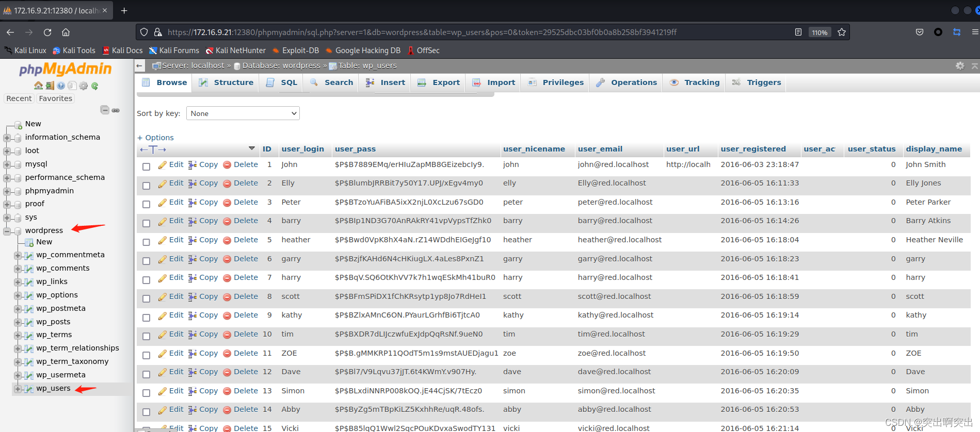980x432 pixels.
Task: Sort by the user_login column header
Action: [302, 149]
